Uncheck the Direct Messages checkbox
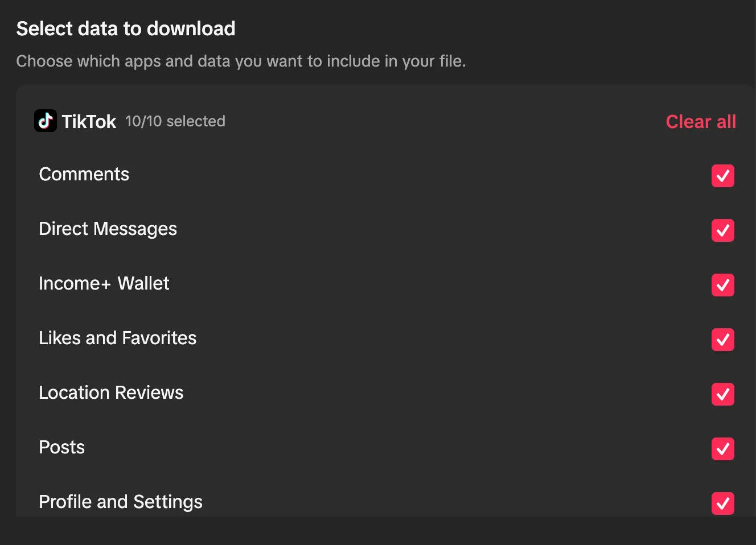 pyautogui.click(x=722, y=230)
